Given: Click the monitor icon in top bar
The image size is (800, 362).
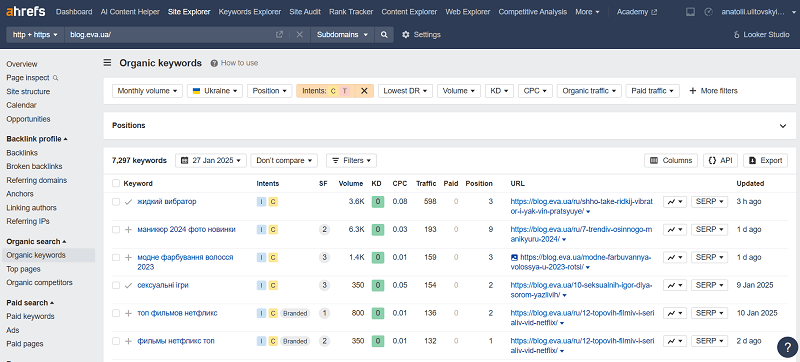Looking at the screenshot, I should [x=690, y=12].
